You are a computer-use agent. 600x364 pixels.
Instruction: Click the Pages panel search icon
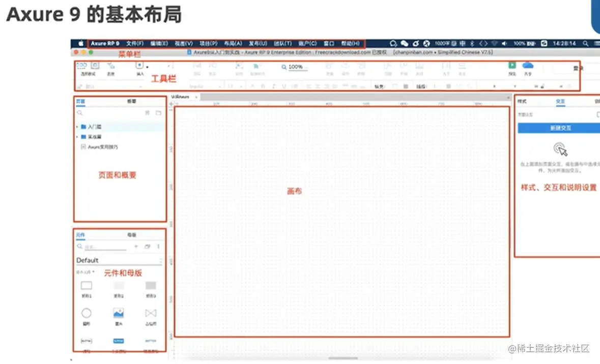point(79,113)
